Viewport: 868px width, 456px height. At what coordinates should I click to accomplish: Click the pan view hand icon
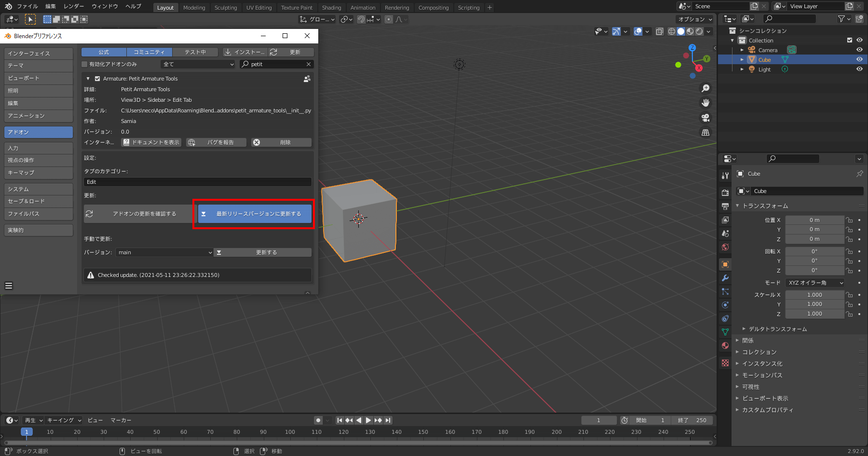[705, 103]
